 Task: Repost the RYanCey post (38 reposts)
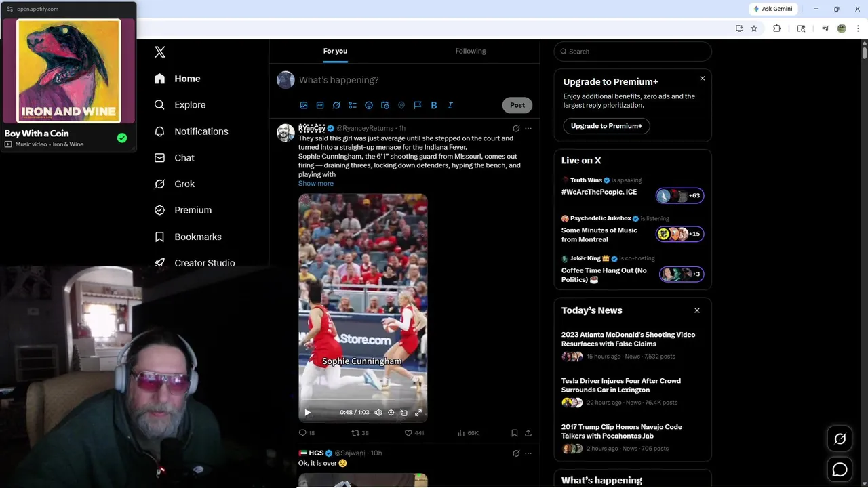coord(360,432)
